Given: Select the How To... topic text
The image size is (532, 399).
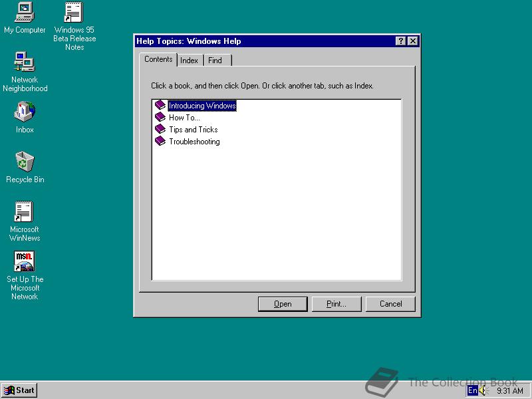Looking at the screenshot, I should click(185, 118).
